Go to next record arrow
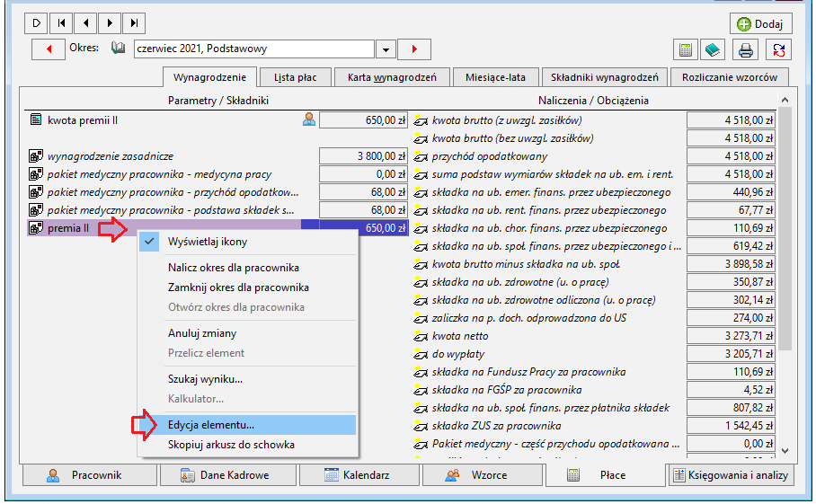This screenshot has width=816, height=504. tap(110, 22)
